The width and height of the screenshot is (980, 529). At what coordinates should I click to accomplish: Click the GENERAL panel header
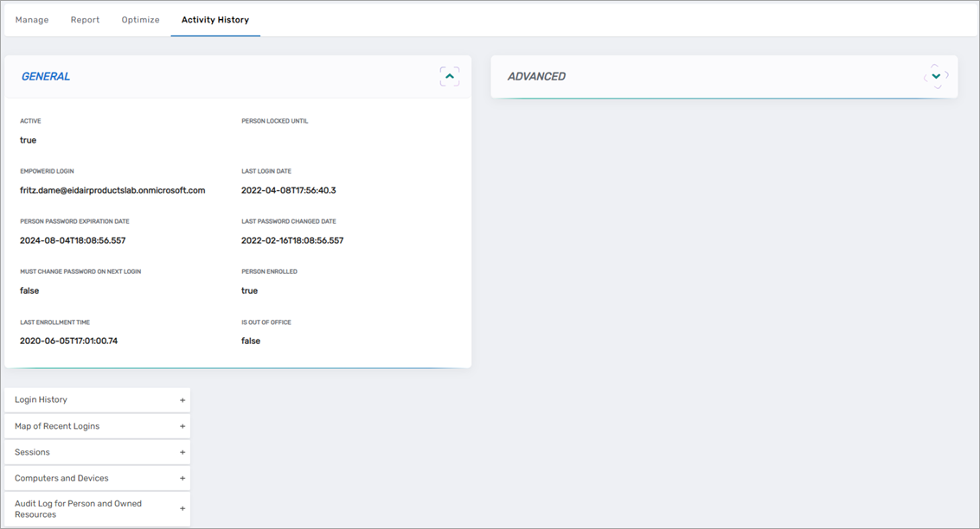pyautogui.click(x=45, y=76)
